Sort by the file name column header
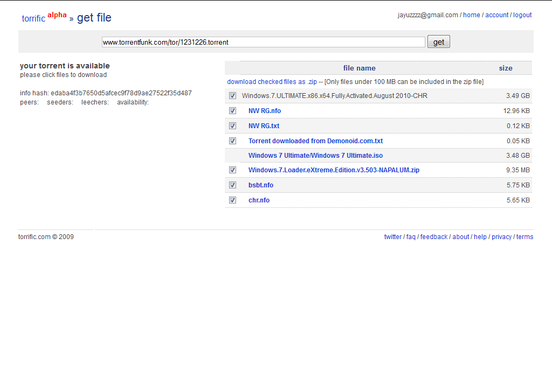552x392 pixels. (359, 68)
